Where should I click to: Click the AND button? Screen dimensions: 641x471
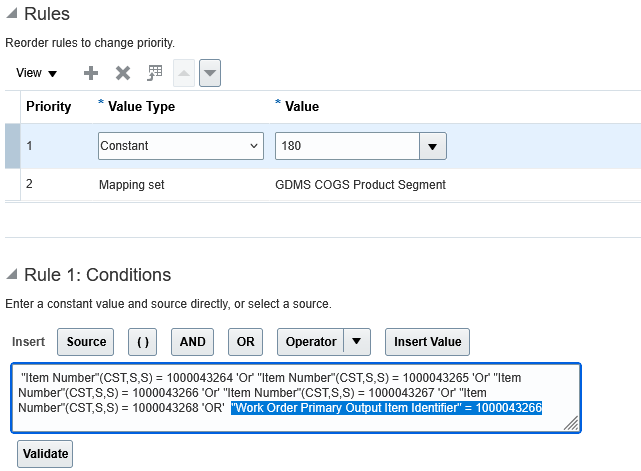[192, 342]
